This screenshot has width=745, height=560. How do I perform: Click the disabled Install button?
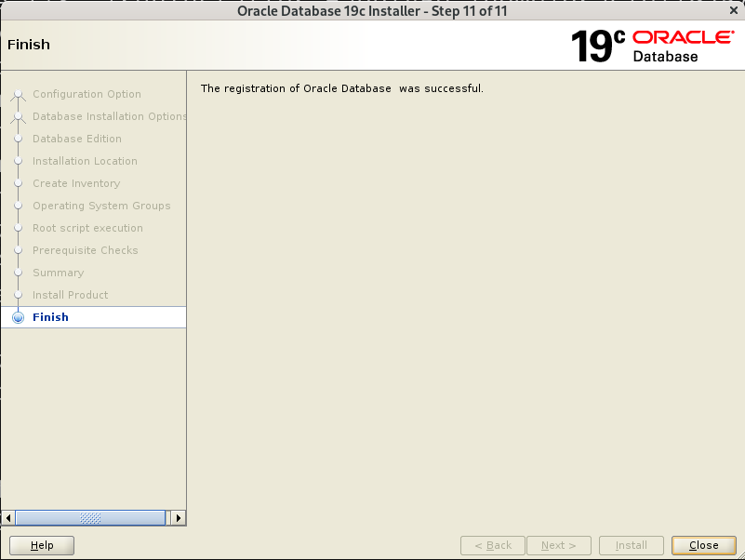pos(631,545)
